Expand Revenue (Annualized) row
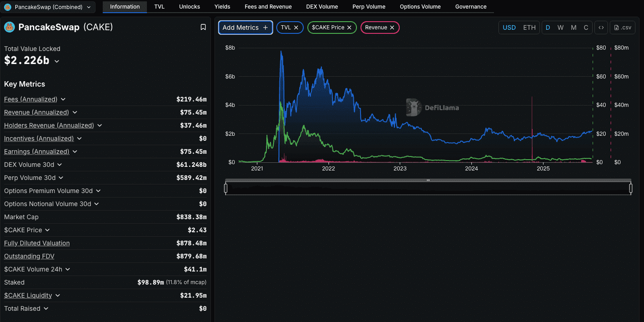 coord(75,112)
